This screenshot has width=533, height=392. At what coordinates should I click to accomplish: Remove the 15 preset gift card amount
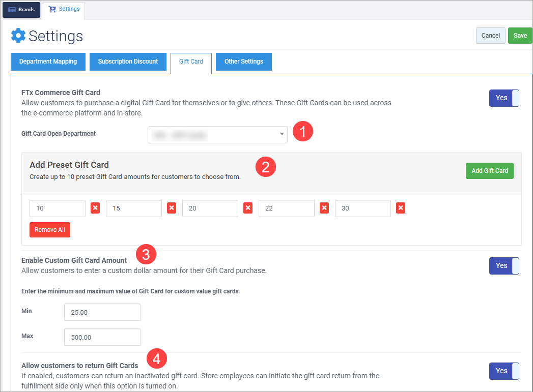tap(172, 208)
